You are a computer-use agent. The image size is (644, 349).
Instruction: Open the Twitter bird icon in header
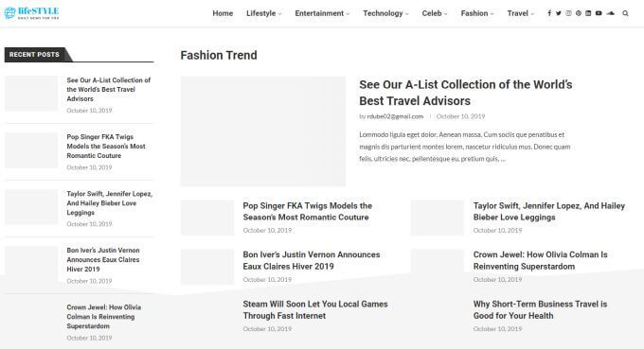(x=559, y=13)
